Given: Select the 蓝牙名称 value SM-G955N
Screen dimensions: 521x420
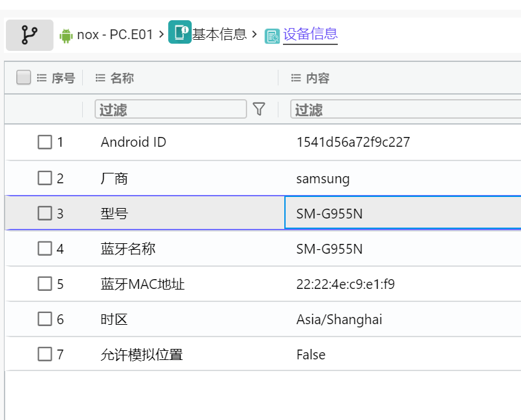Looking at the screenshot, I should [329, 249].
